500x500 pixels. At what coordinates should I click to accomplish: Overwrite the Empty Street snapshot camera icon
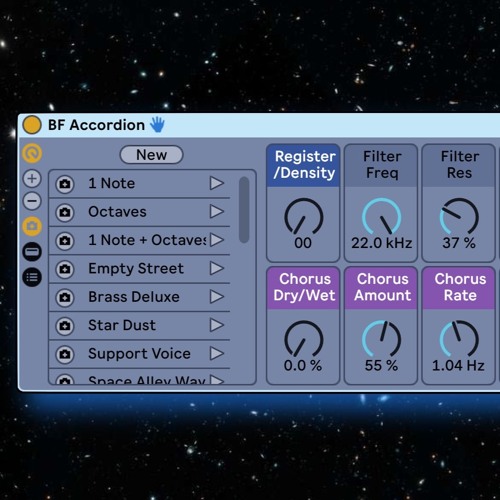pos(65,269)
